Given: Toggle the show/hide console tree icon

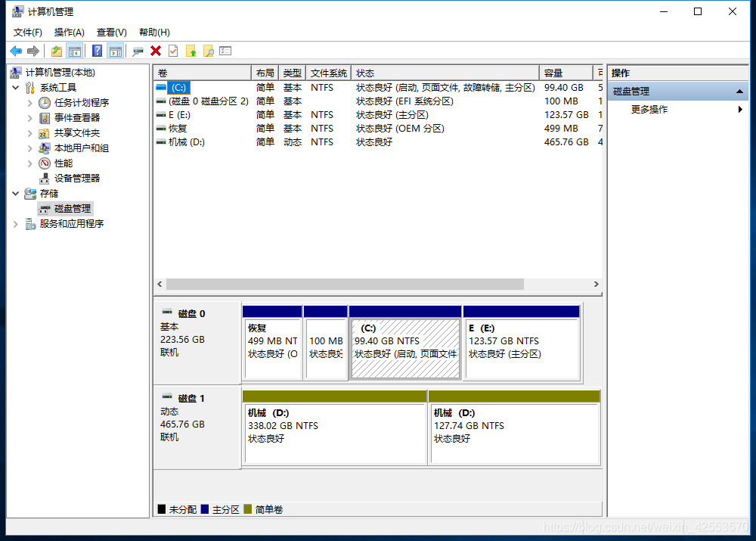Looking at the screenshot, I should point(74,51).
